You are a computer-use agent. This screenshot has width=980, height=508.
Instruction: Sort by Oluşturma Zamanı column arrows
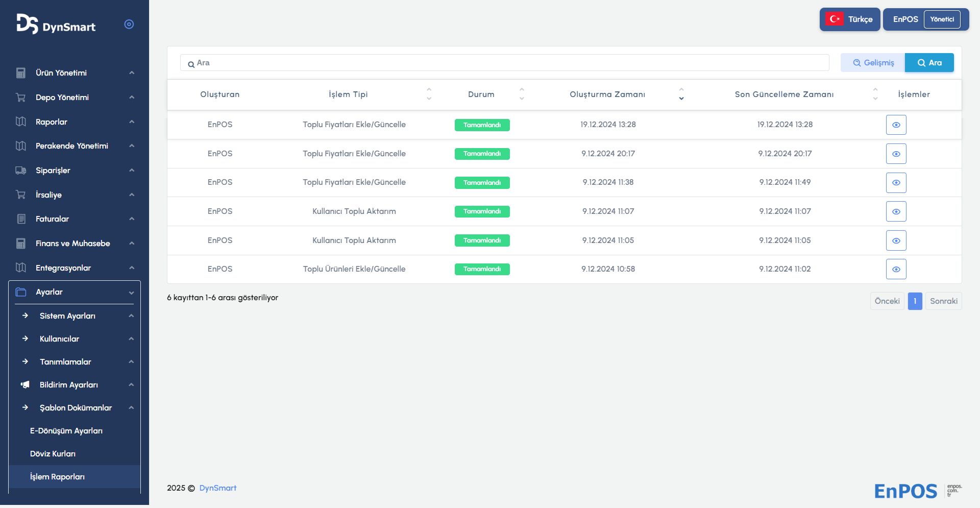pos(681,94)
